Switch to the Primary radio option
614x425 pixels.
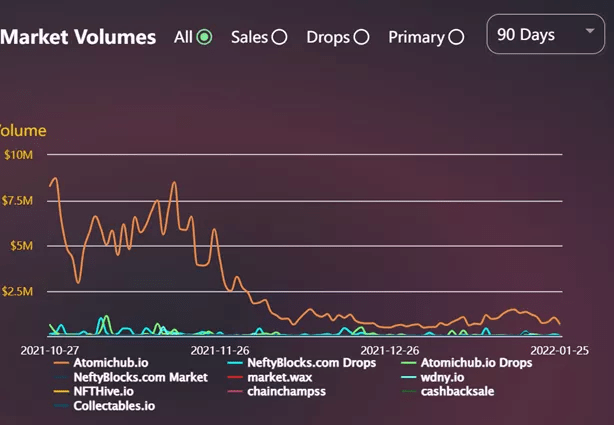pos(456,37)
